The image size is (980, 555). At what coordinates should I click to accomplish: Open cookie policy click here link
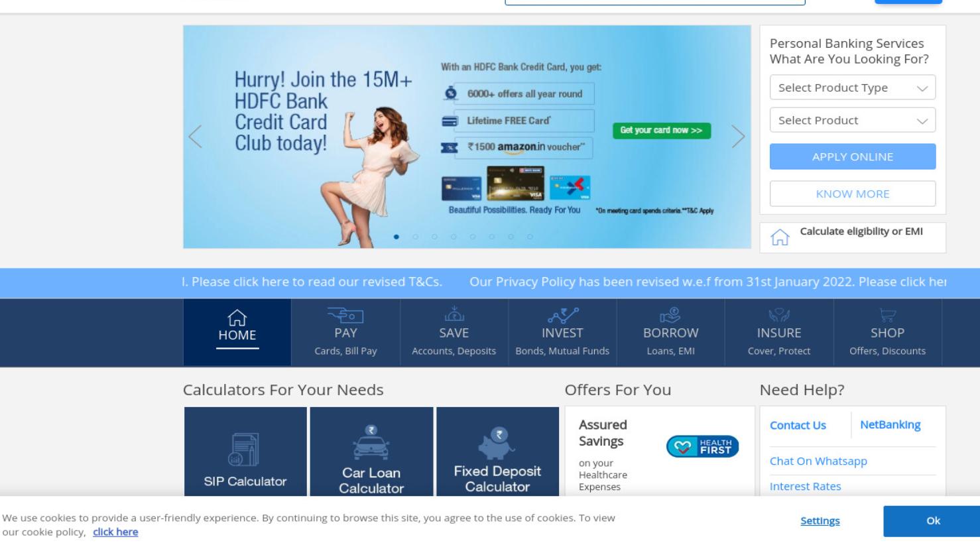click(115, 532)
